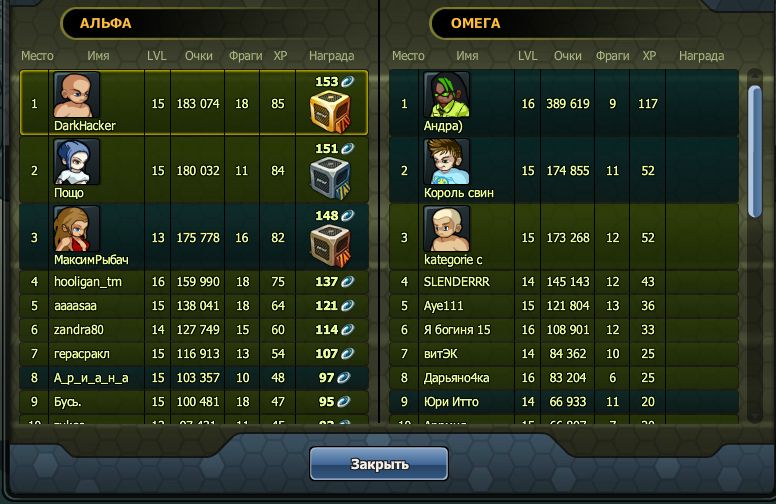Click the Фраги column header in Омега table
The image size is (776, 504).
click(612, 56)
